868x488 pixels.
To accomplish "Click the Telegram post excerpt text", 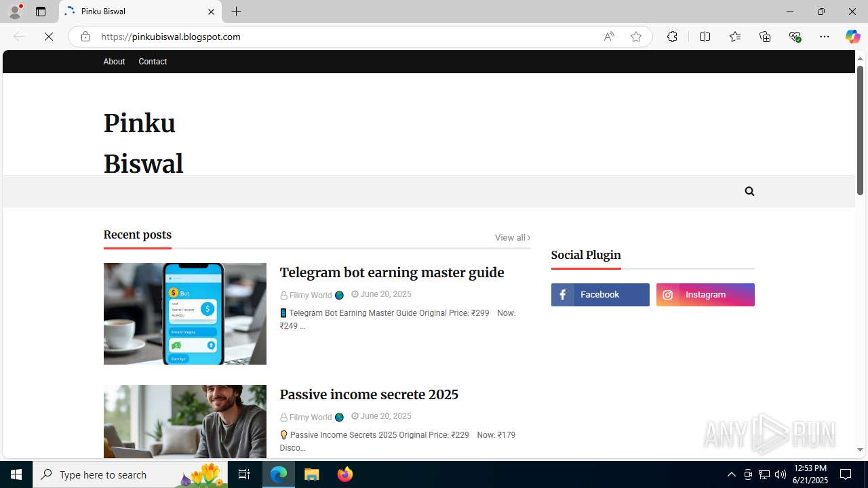I will click(x=398, y=319).
